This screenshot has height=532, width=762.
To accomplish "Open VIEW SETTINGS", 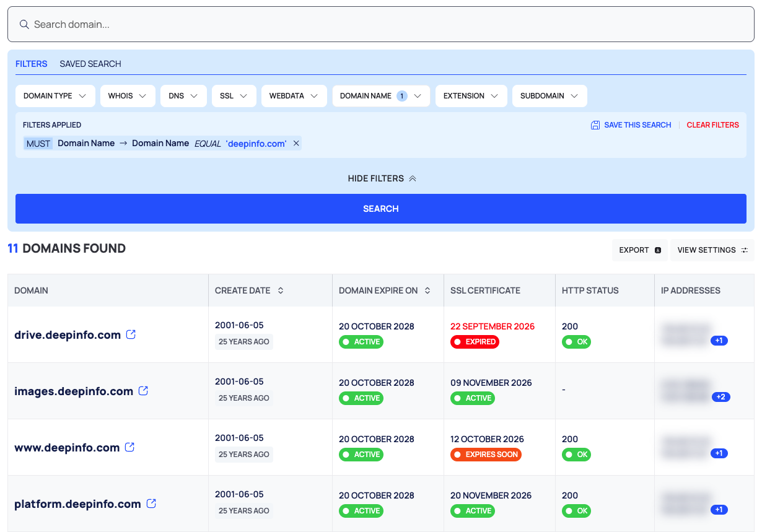I will [x=712, y=250].
